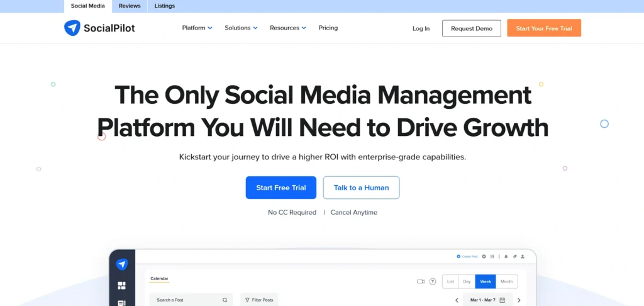Open the Mar 1 - Mar 7 date picker
This screenshot has height=306, width=644.
(x=488, y=300)
